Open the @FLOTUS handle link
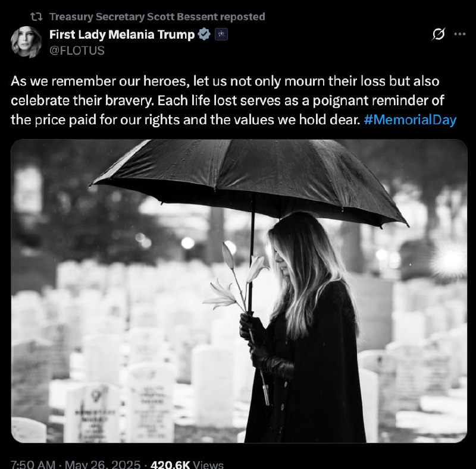Screen dimensions: 476x469 pos(77,51)
